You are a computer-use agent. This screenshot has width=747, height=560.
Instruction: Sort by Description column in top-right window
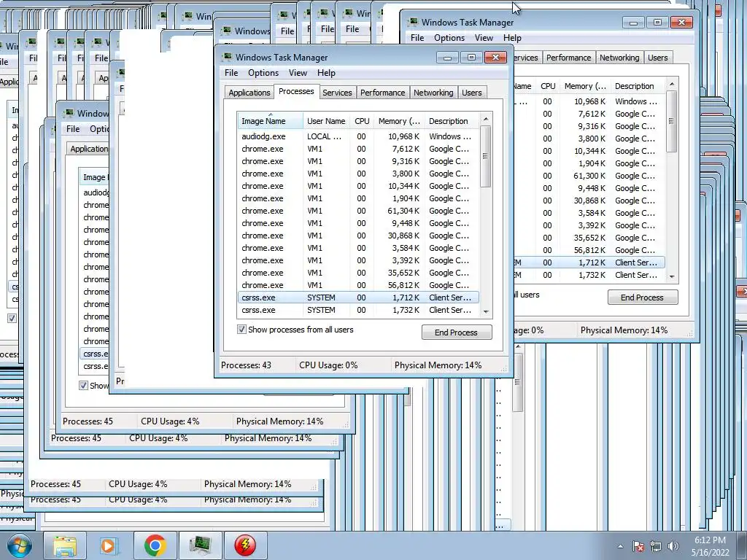[638, 86]
